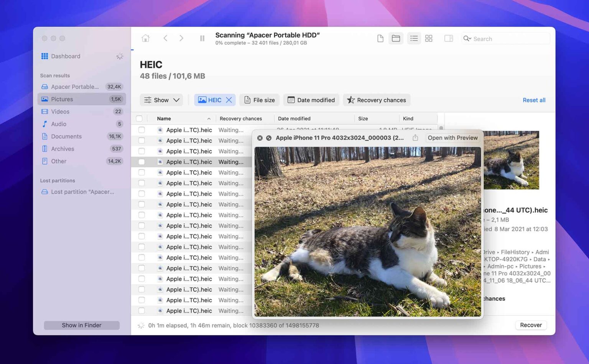Toggle the preview side panel
This screenshot has width=589, height=364.
point(449,38)
